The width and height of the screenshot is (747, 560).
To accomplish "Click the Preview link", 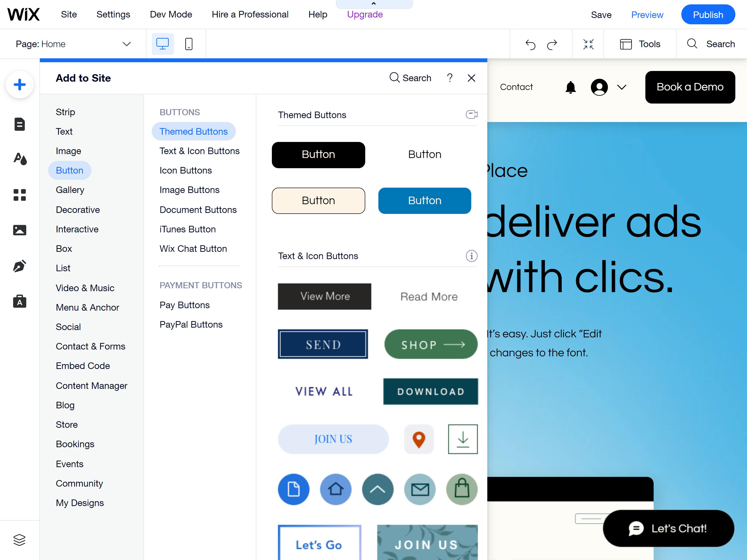I will click(x=647, y=15).
